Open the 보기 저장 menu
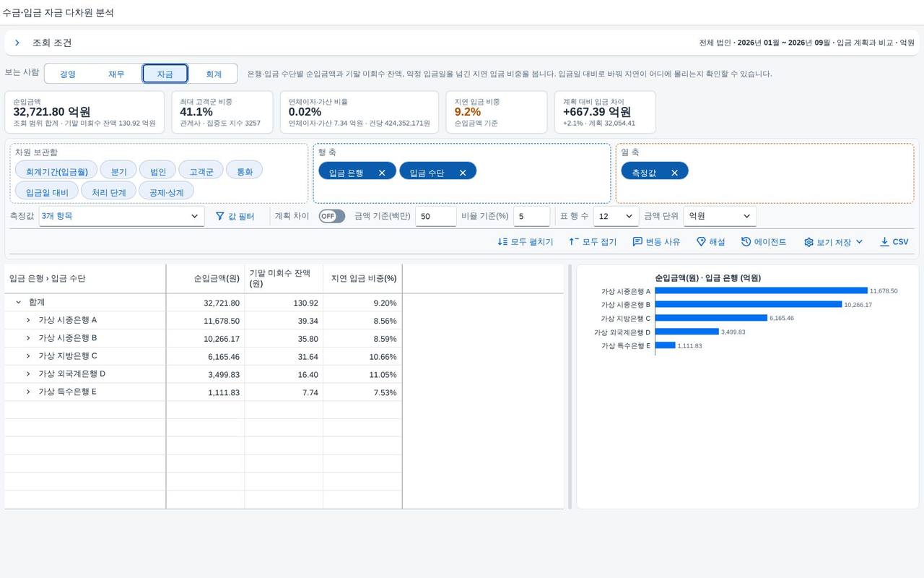Image resolution: width=924 pixels, height=578 pixels. 834,242
